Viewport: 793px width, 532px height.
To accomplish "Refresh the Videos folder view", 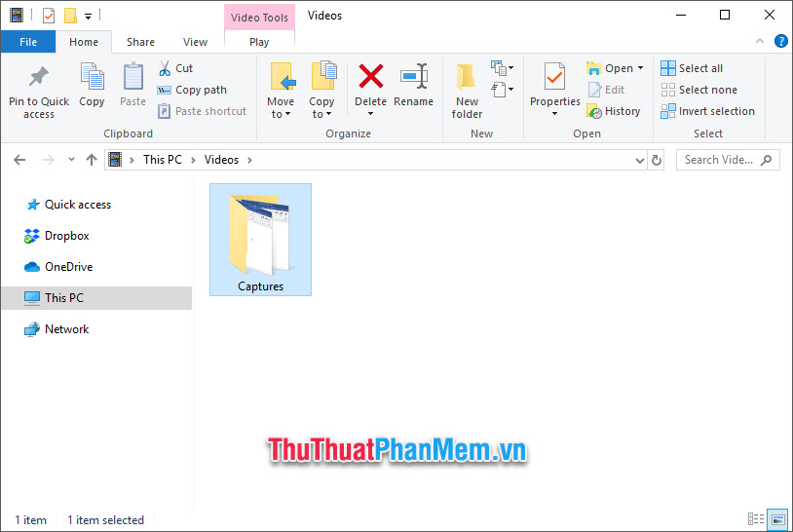I will coord(656,161).
